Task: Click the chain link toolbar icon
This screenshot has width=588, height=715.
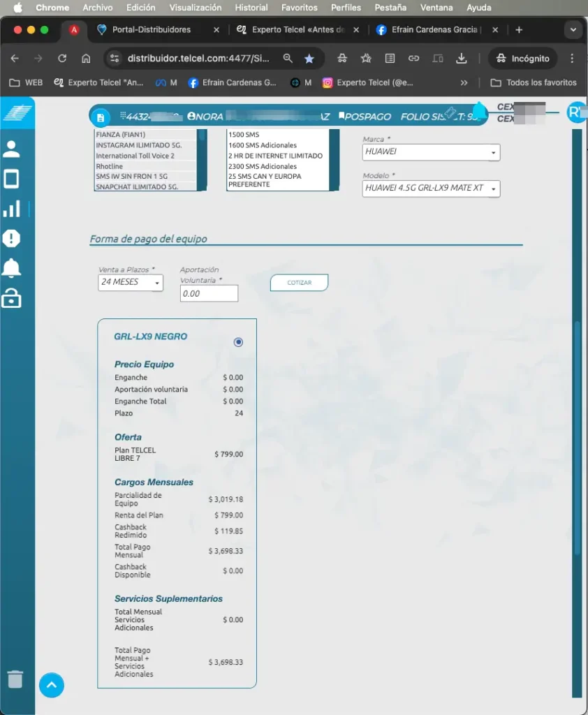Action: pyautogui.click(x=413, y=59)
